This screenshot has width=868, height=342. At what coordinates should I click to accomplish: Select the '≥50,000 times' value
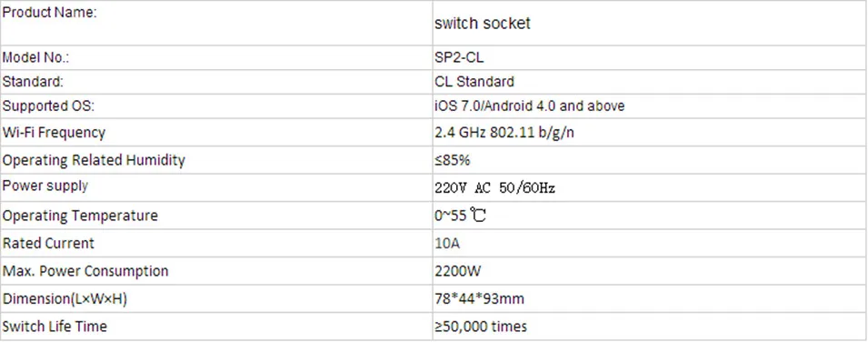481,327
